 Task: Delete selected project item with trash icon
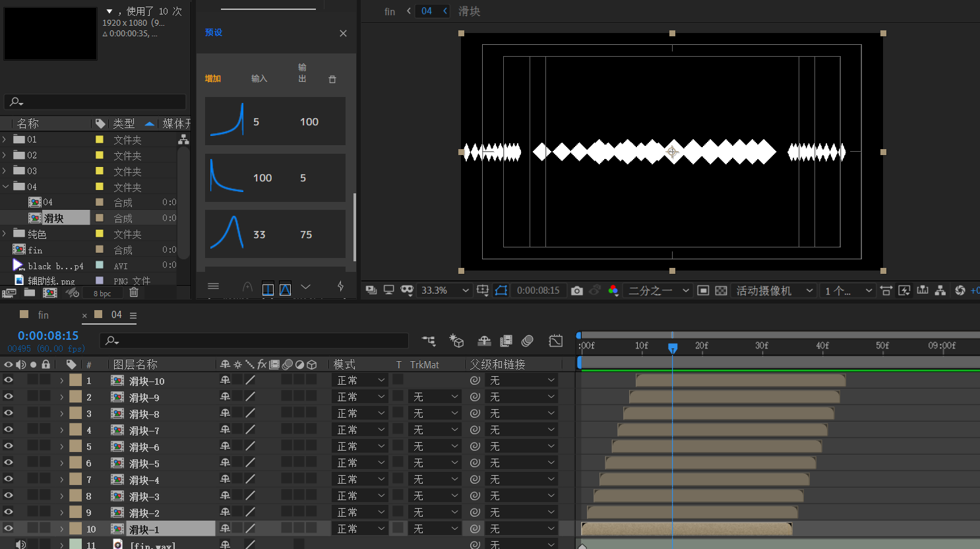pyautogui.click(x=134, y=292)
